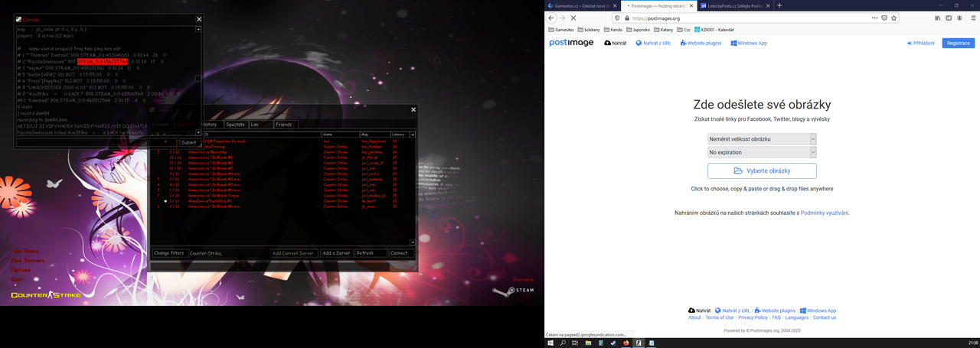Open Contact us footer link
This screenshot has width=980, height=348.
[x=825, y=317]
